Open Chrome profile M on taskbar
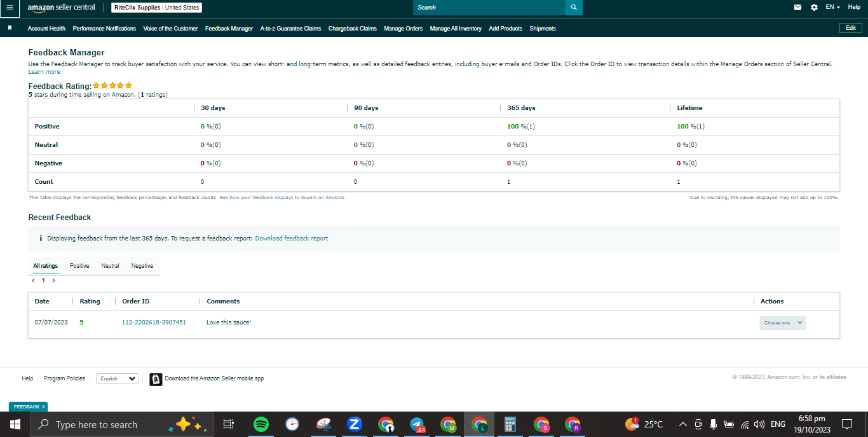Viewport: 868px width, 437px height. click(449, 424)
